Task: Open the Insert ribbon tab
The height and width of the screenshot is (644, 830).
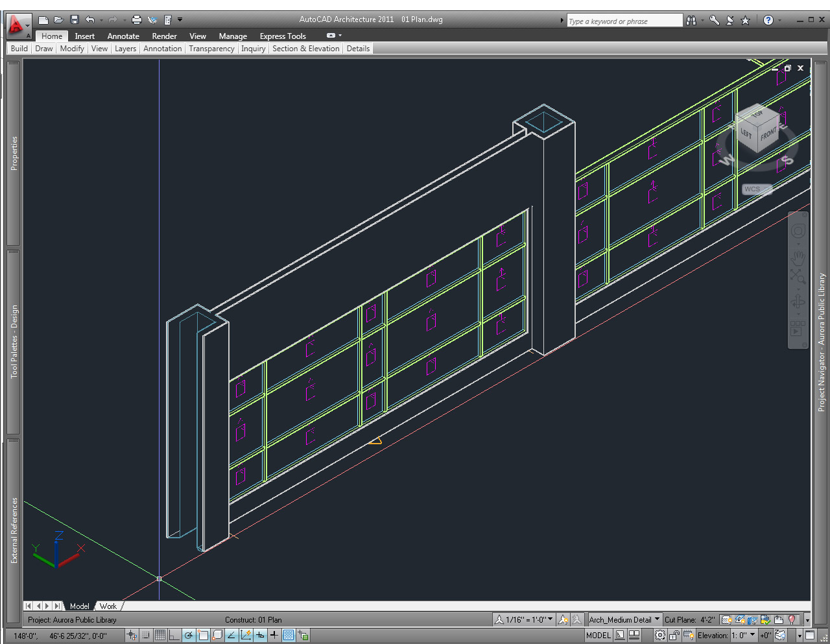Action: tap(84, 36)
